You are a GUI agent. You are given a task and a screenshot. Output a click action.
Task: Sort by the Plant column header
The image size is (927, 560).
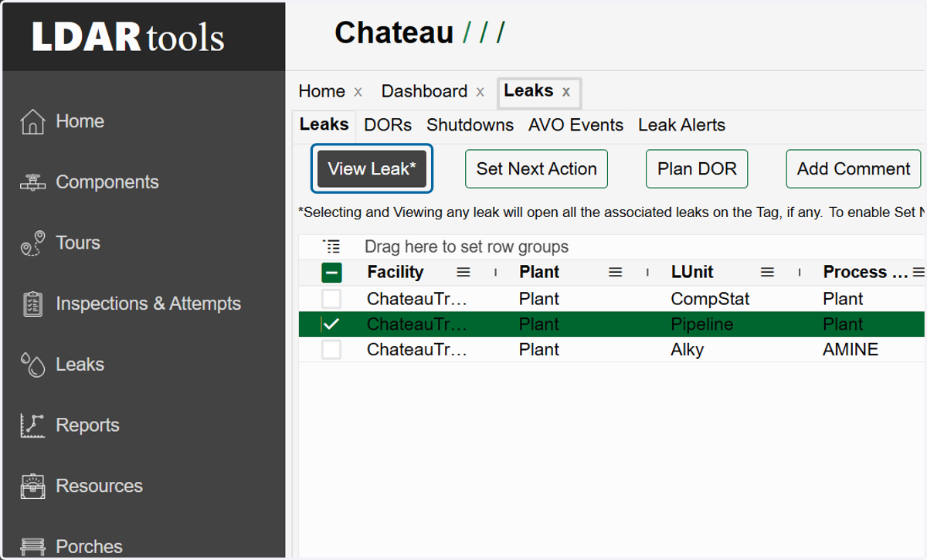coord(539,272)
